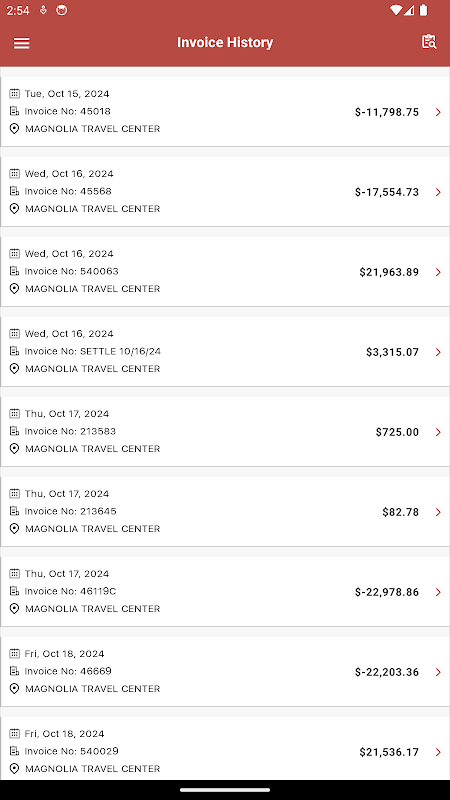Click calendar icon on invoice 46119C card

click(15, 573)
